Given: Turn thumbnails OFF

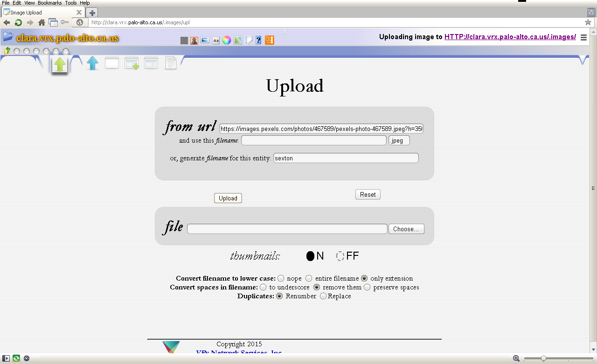Looking at the screenshot, I should (340, 256).
